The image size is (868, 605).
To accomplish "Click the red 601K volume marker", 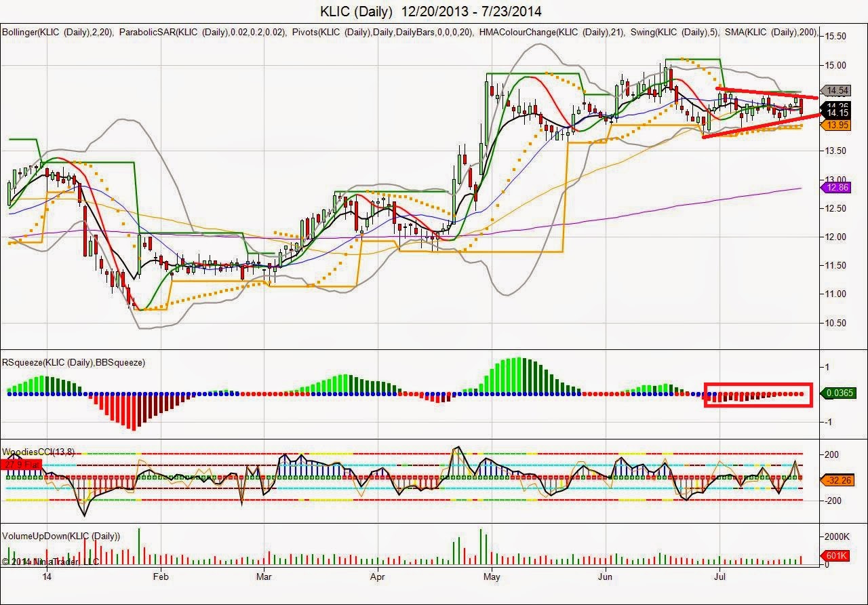I will 833,556.
